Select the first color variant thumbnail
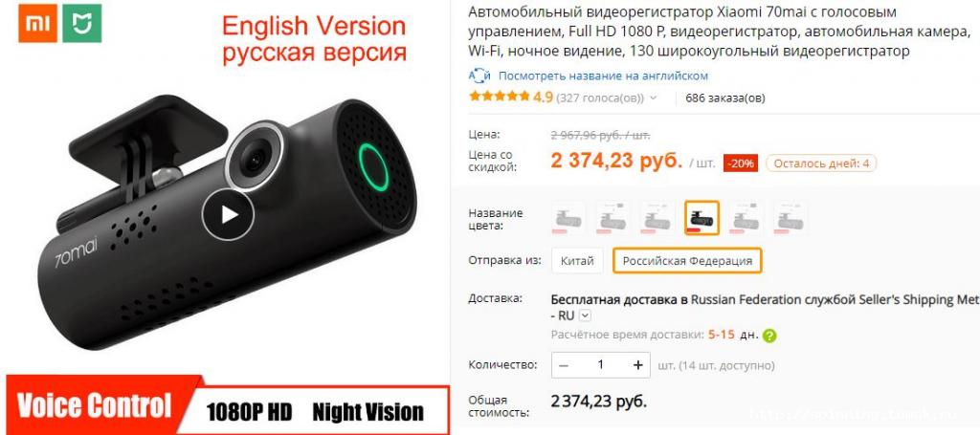 pos(568,218)
